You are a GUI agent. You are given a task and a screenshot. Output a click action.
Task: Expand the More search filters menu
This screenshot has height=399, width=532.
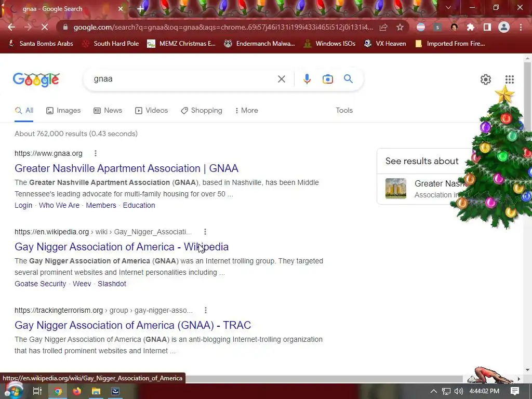(247, 111)
